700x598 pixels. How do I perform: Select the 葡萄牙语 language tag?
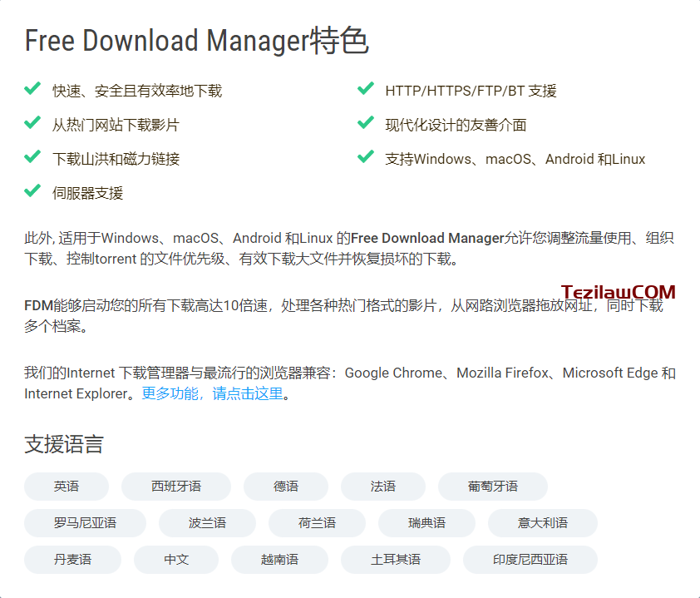click(493, 487)
